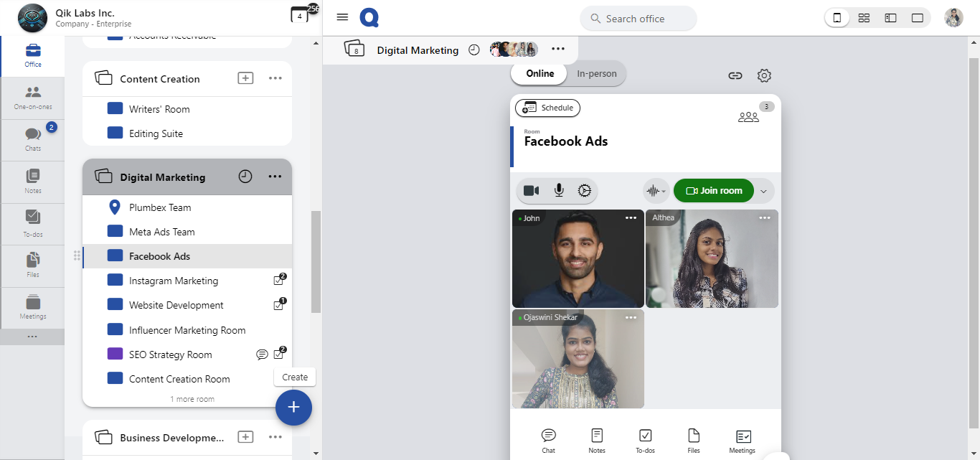Screen dimensions: 980x460
Task: Open the hamburger menu
Action: click(x=342, y=17)
